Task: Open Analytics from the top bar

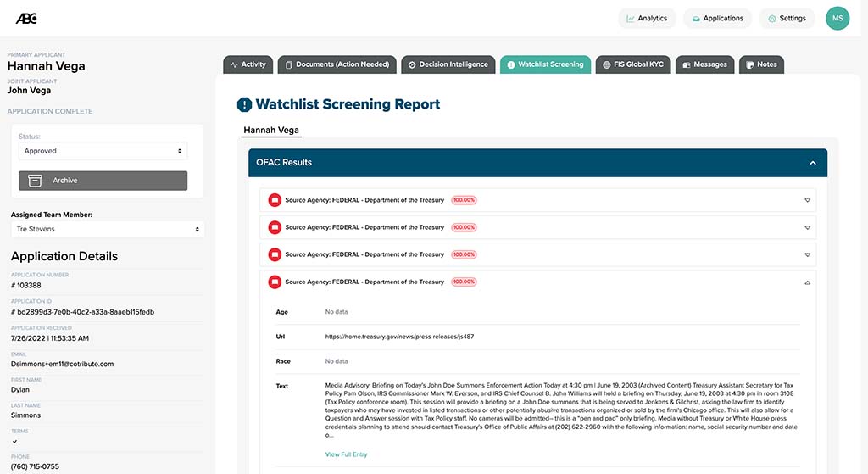Action: [x=647, y=19]
